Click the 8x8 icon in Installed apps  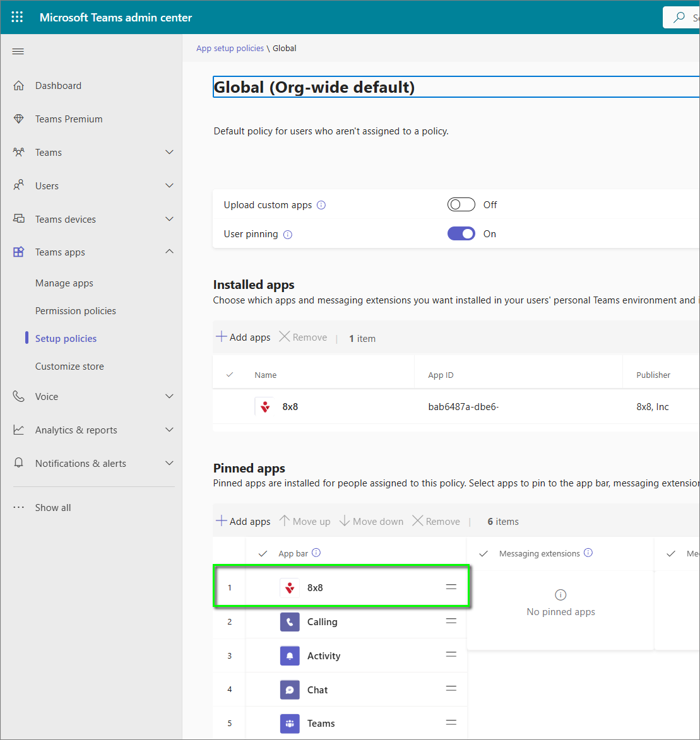pos(265,407)
